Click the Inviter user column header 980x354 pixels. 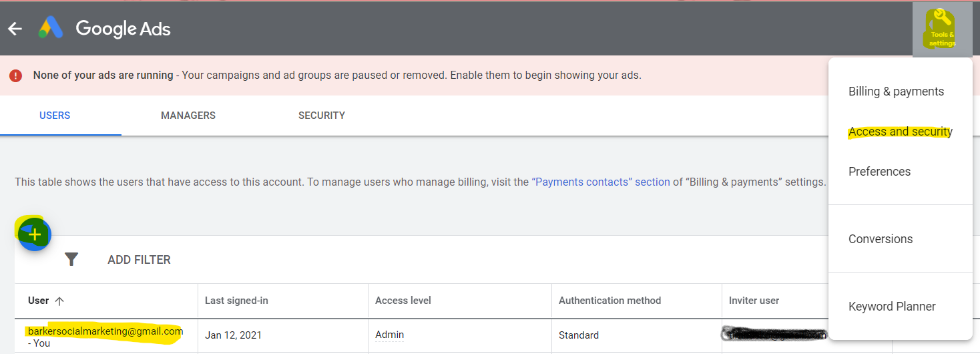(x=754, y=301)
